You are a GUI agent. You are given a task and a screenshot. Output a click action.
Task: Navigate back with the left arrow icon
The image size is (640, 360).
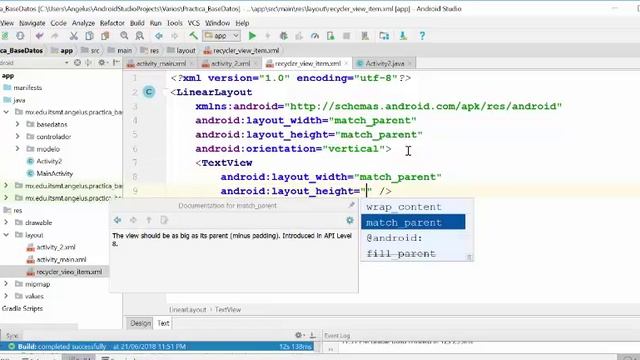[x=159, y=36]
